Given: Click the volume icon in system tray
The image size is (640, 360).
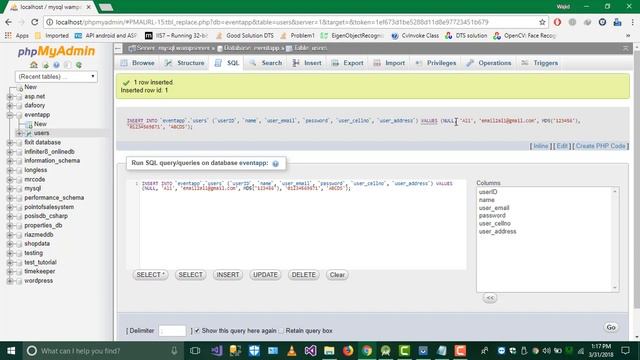Looking at the screenshot, I should pos(547,351).
